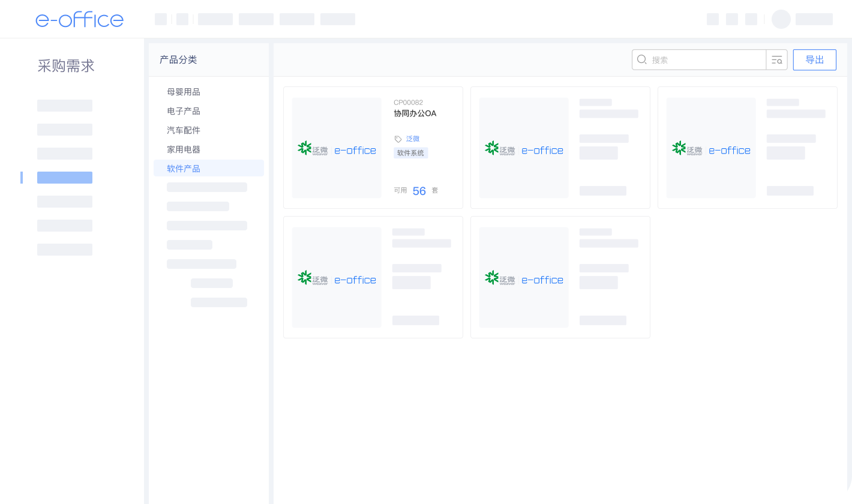This screenshot has height=504, width=852.
Task: Click the user avatar circle in header
Action: [781, 19]
